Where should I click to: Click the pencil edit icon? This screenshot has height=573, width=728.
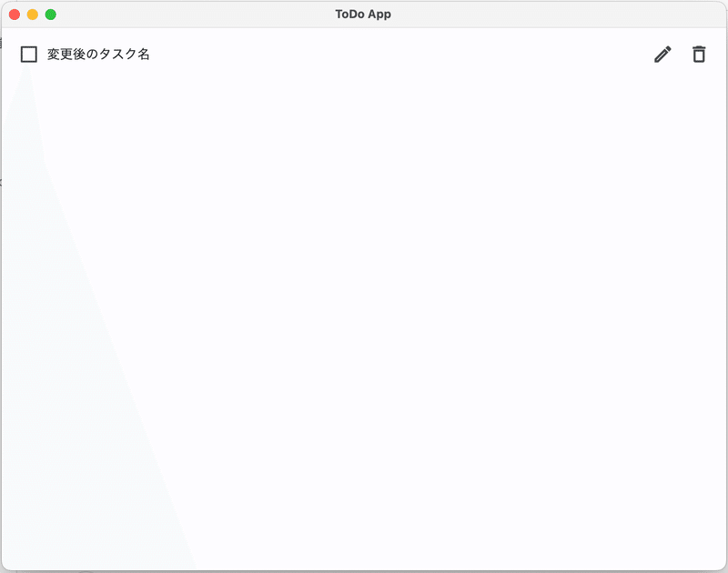(x=662, y=55)
